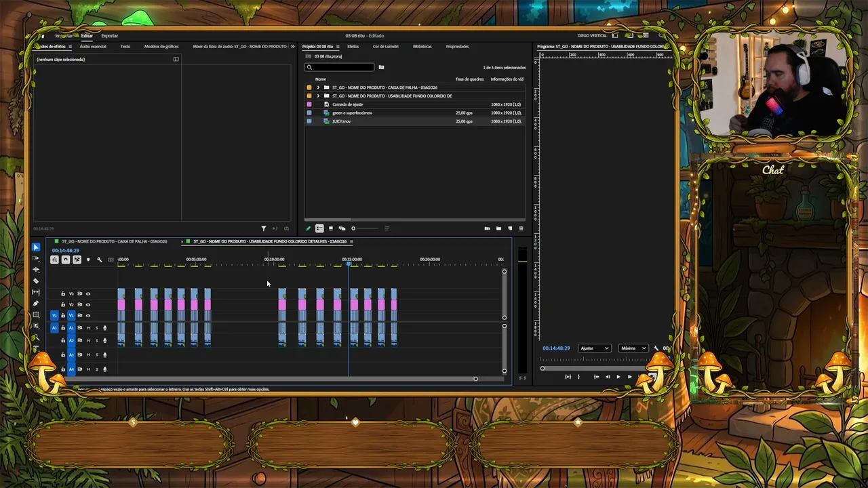Click the caption track options icon
This screenshot has height=488, width=868.
coord(111,260)
